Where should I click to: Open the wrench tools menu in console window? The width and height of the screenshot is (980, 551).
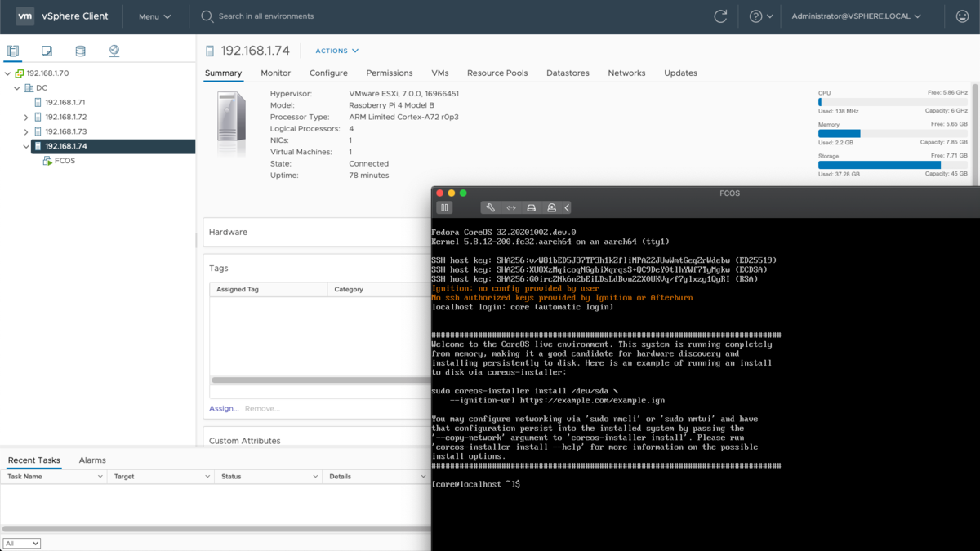(x=491, y=208)
